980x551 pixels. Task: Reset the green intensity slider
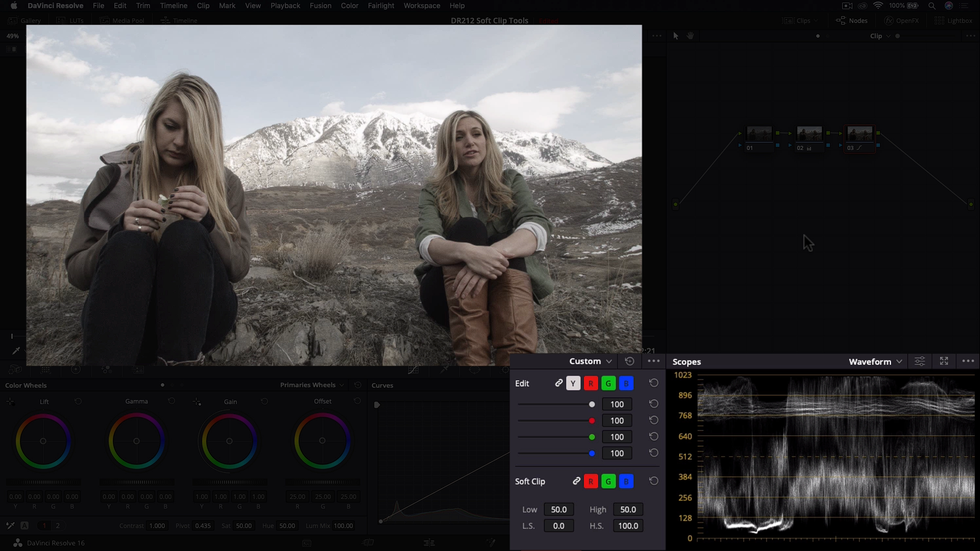click(x=653, y=436)
